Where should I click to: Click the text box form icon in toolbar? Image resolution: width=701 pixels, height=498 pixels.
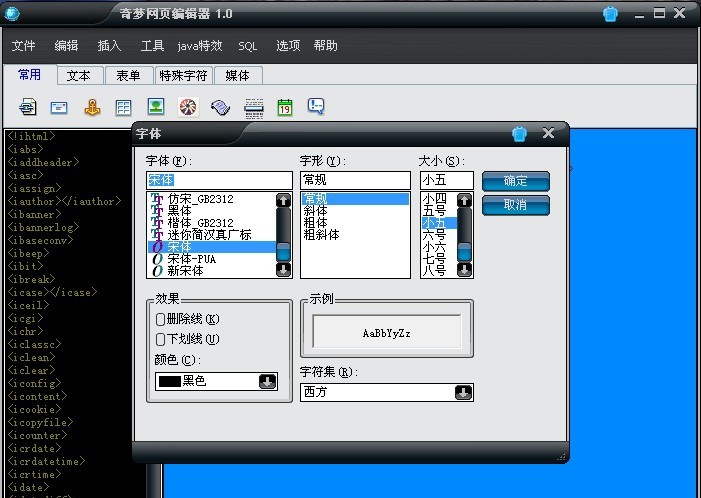click(x=59, y=108)
